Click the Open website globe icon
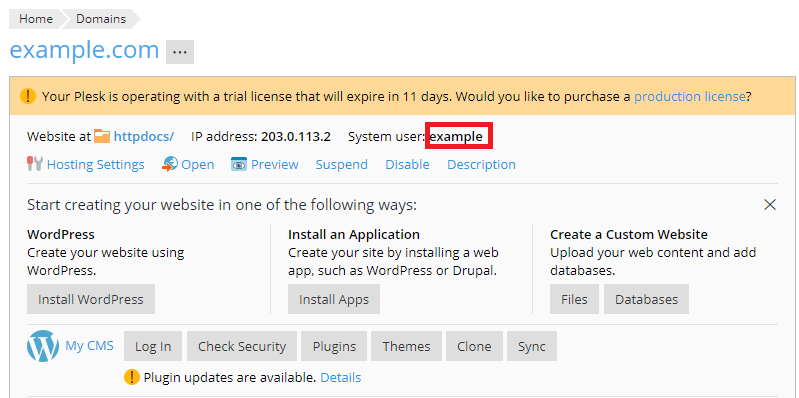Viewport: 799px width, 398px height. point(170,165)
